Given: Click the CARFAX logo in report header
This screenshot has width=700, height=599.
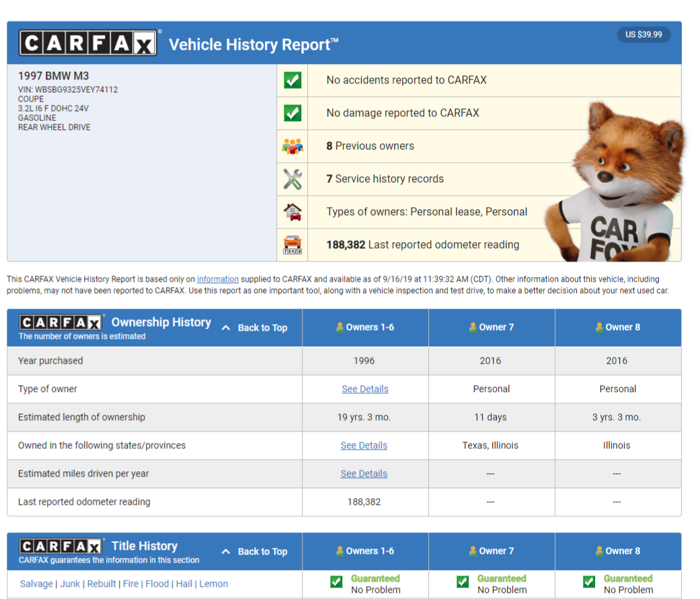Looking at the screenshot, I should click(x=88, y=43).
